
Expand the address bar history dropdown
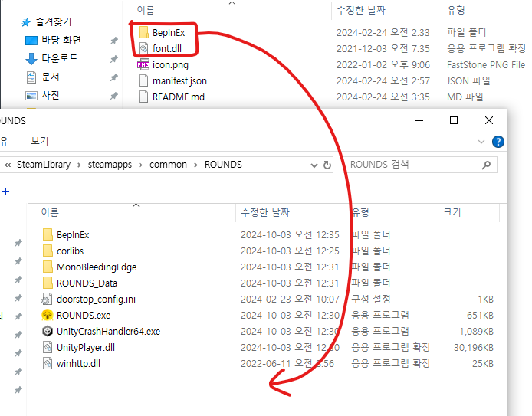314,165
